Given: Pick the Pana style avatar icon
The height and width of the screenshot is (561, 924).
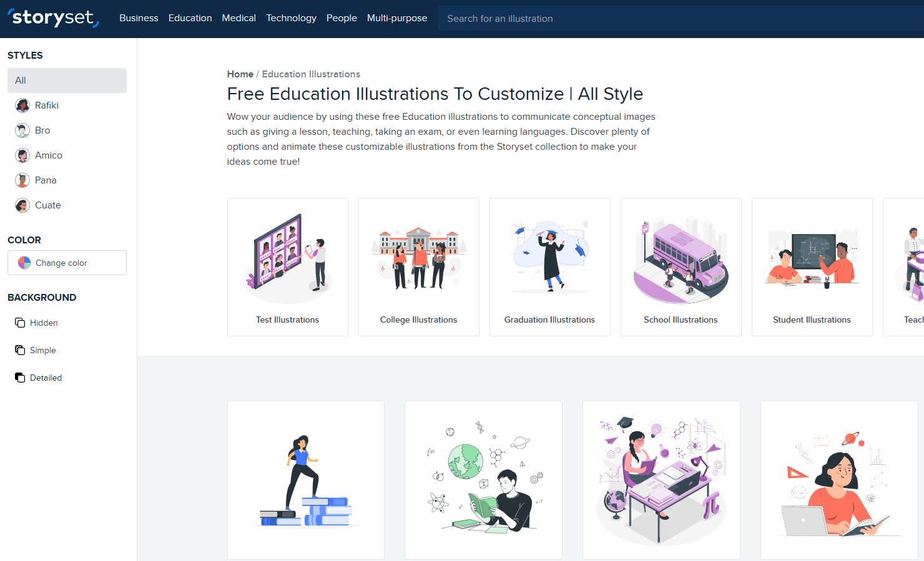Looking at the screenshot, I should 22,180.
